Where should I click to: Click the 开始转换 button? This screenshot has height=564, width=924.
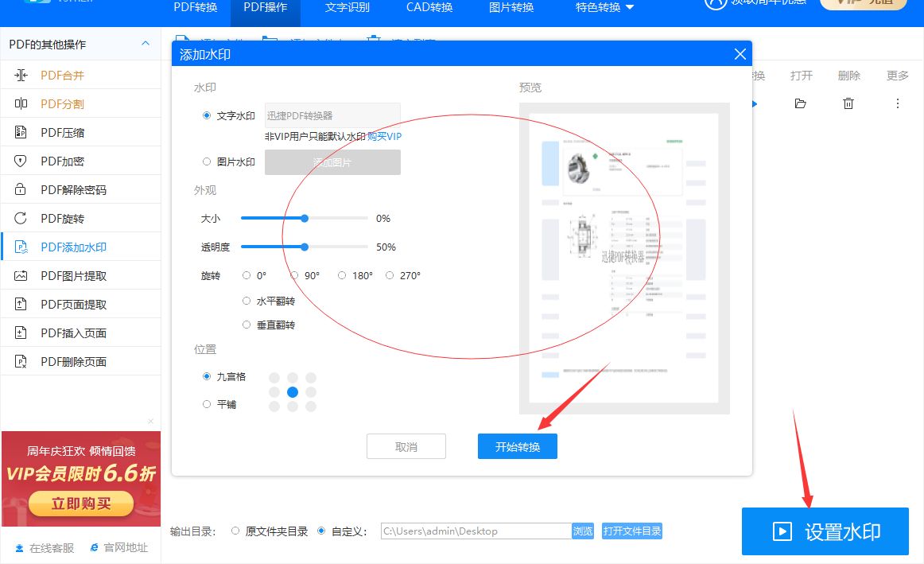click(518, 447)
